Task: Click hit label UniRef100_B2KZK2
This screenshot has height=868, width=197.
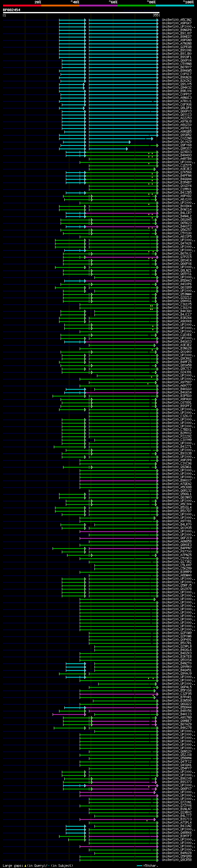Action: coord(177,81)
